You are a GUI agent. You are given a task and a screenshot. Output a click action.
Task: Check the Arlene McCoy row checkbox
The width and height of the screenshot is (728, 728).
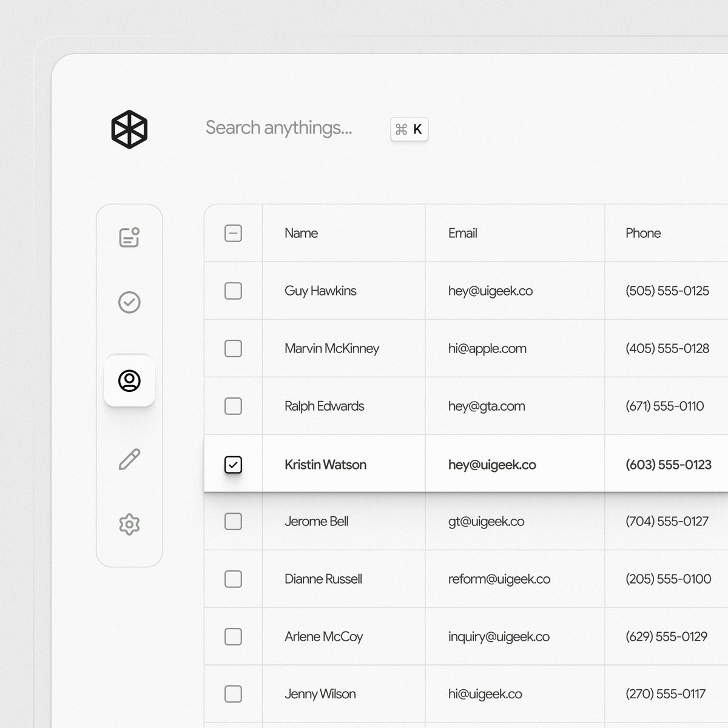coord(233,636)
